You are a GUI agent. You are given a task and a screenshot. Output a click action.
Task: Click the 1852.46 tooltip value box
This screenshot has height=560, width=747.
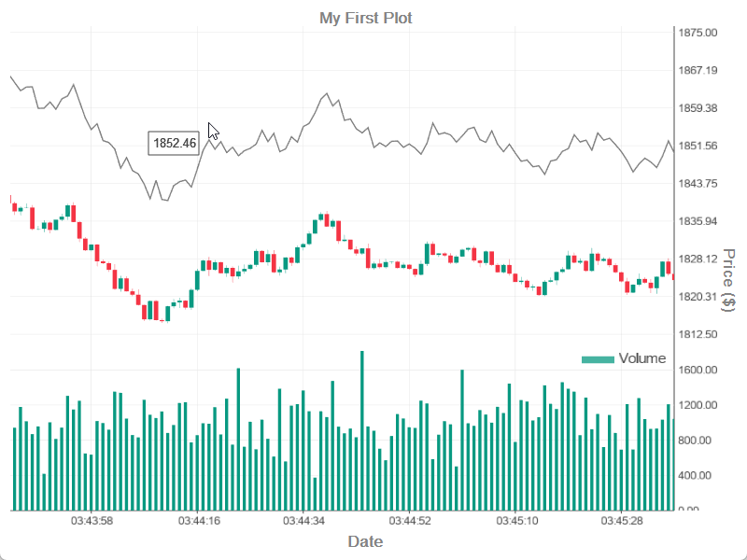[x=175, y=143]
